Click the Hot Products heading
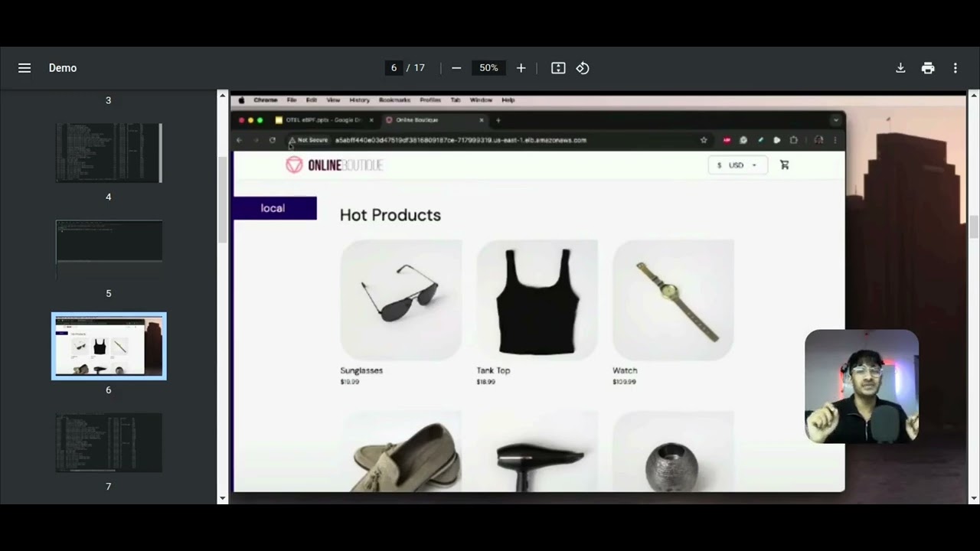 click(x=390, y=215)
